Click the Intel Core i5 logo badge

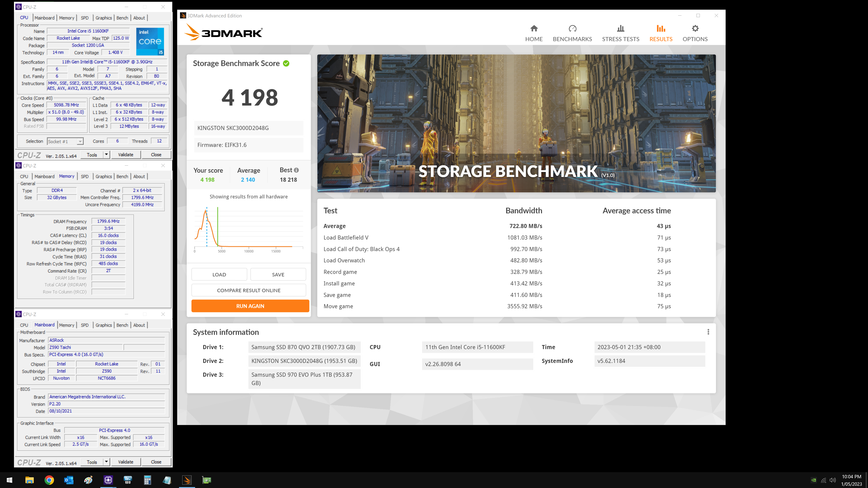click(150, 41)
